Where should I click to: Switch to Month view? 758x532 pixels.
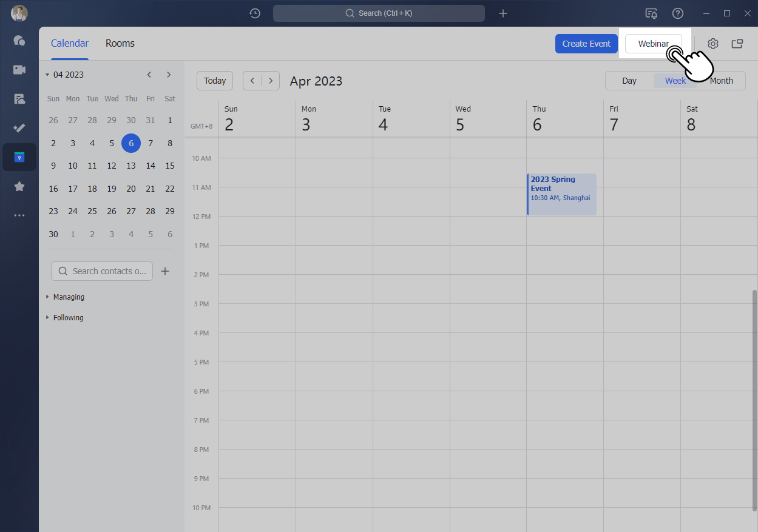click(x=722, y=81)
